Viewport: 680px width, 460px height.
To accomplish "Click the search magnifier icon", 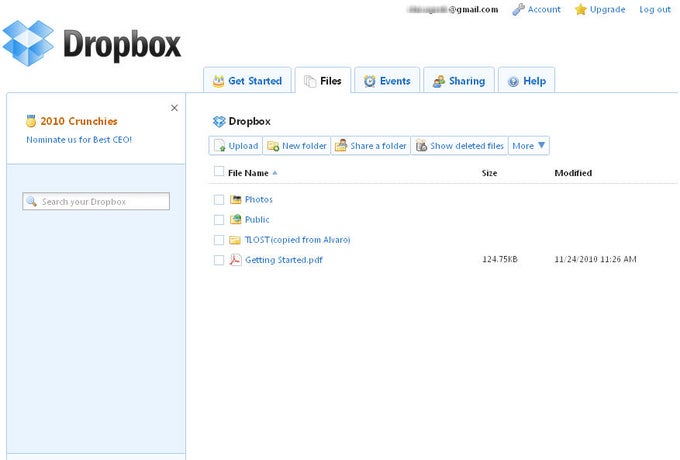I will [31, 201].
